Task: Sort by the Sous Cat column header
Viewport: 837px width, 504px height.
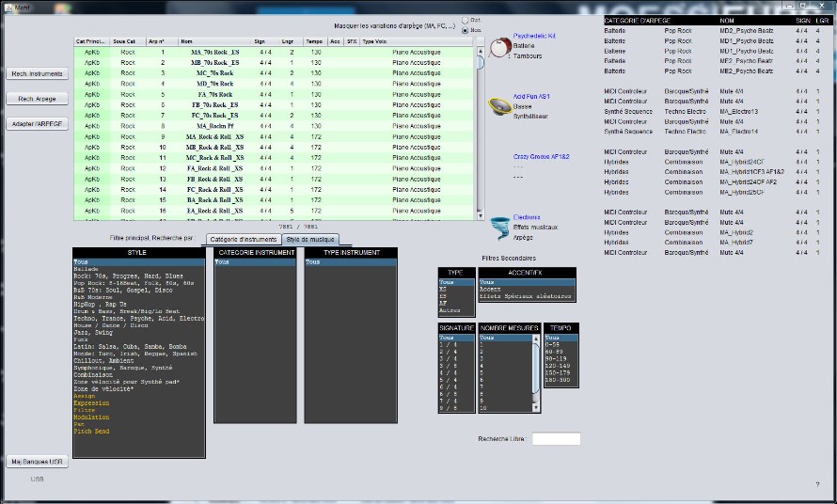Action: 128,41
